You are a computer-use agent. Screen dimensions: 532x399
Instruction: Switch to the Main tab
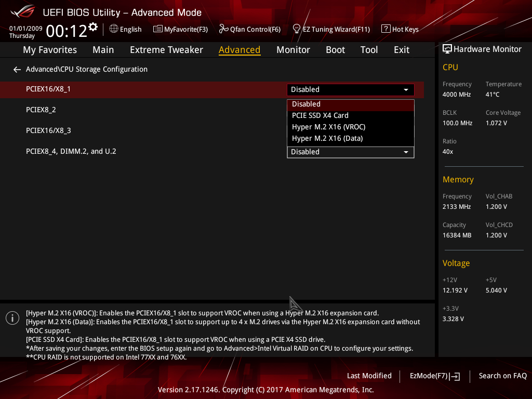coord(103,50)
